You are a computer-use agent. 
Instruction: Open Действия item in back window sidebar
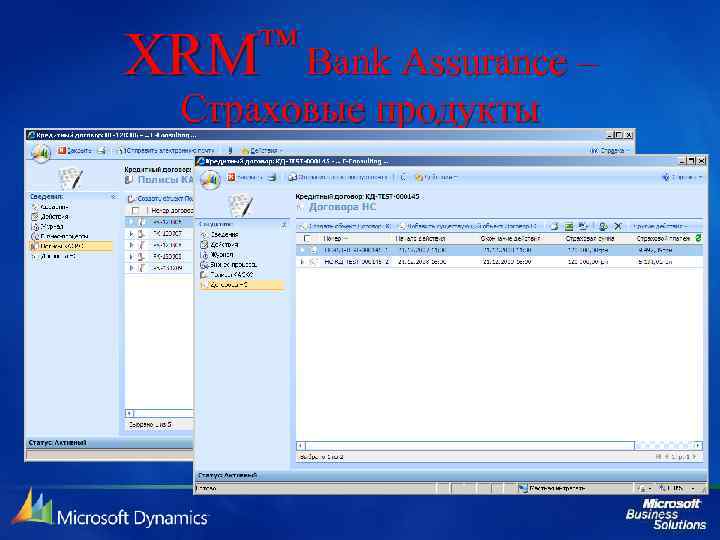coord(50,217)
